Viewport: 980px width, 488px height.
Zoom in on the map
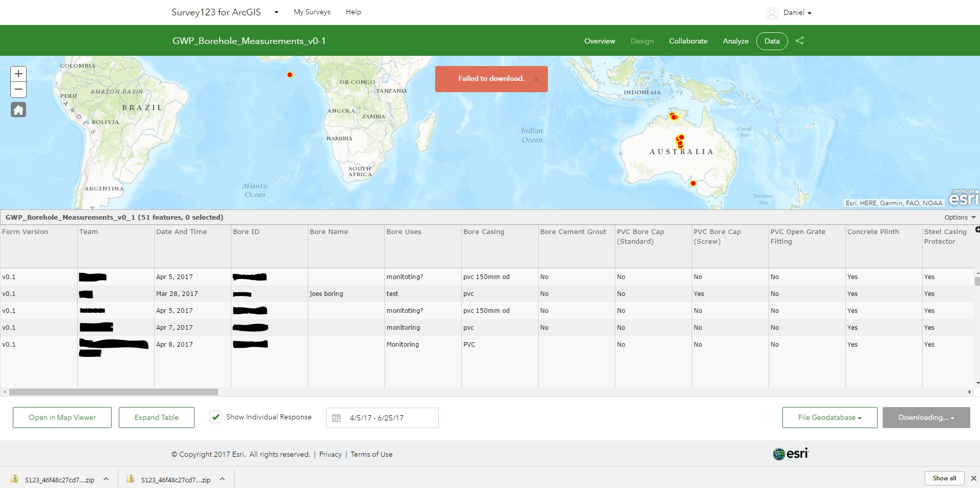point(18,73)
